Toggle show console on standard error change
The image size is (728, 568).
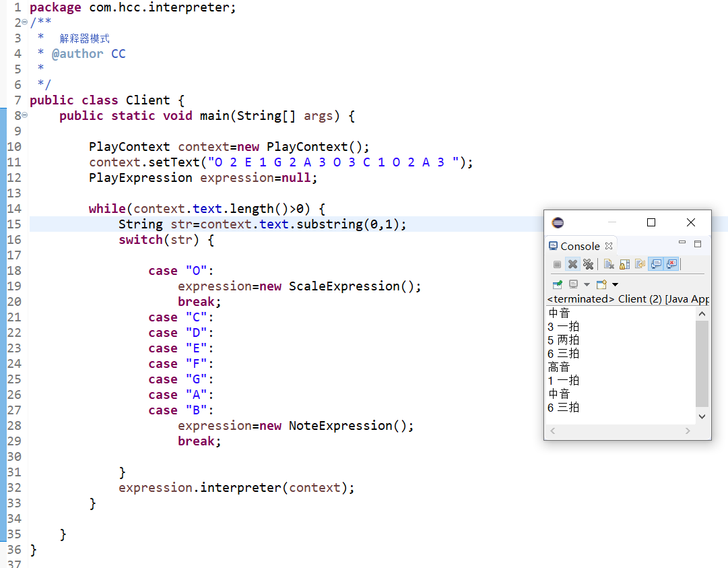(x=672, y=264)
